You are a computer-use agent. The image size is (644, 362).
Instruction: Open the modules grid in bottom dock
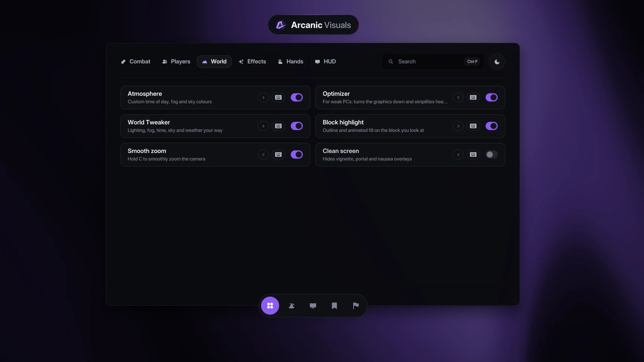coord(270,306)
